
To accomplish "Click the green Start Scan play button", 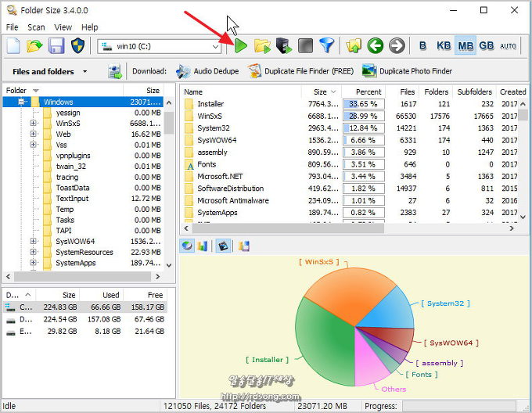I will click(240, 46).
